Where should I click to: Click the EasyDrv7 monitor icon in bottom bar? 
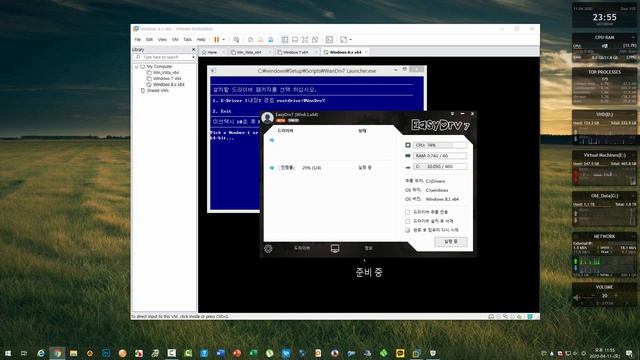pyautogui.click(x=335, y=248)
